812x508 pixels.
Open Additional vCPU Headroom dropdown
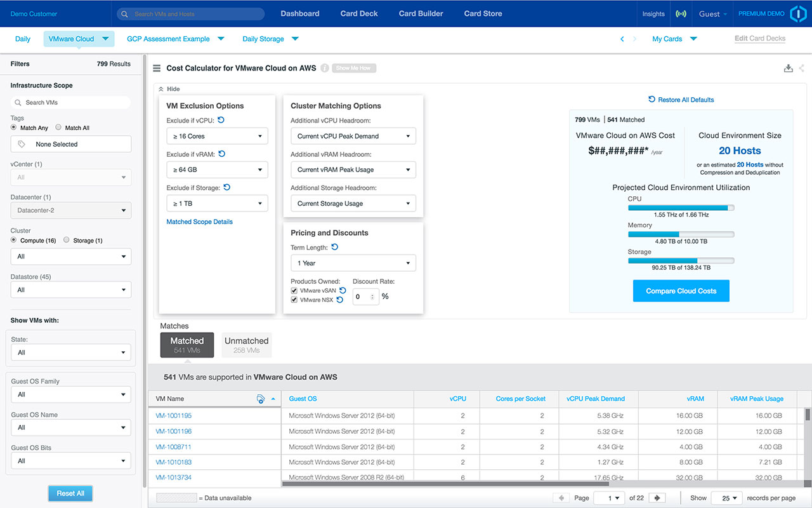click(x=353, y=136)
